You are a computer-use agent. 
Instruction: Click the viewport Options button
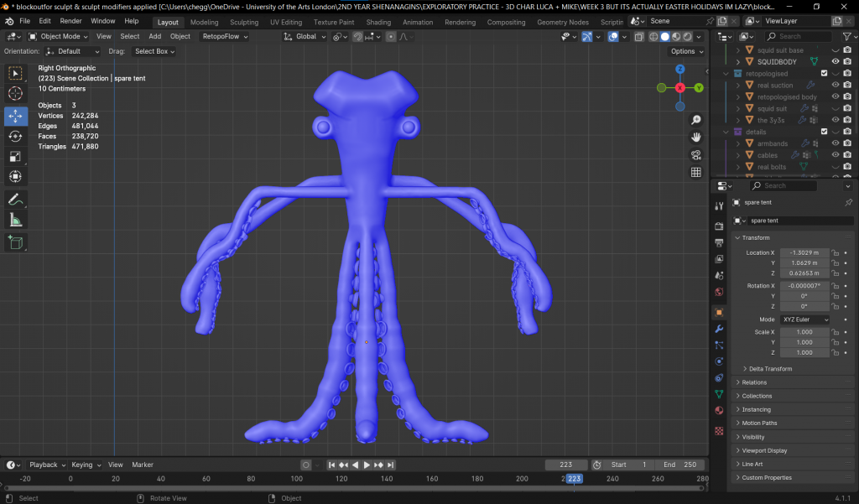[685, 51]
